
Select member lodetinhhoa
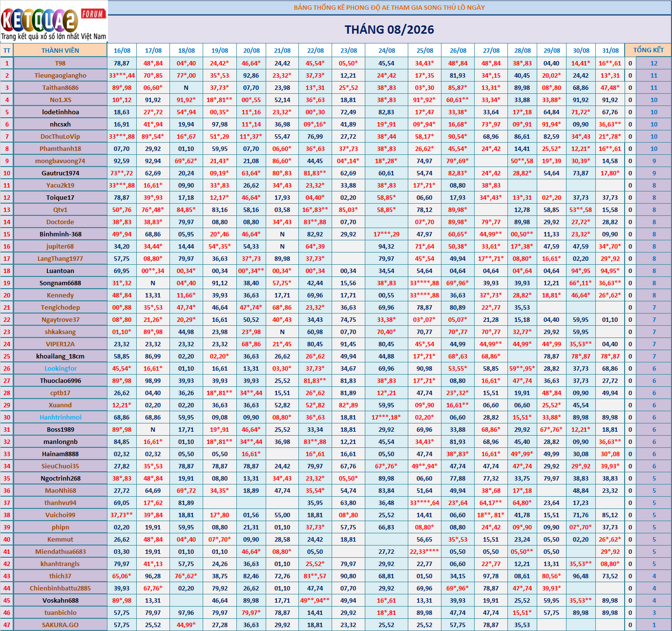click(60, 112)
